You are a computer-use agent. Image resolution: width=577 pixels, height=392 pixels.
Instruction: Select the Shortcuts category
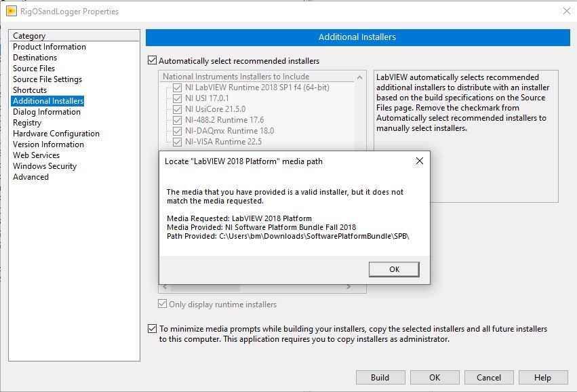30,90
